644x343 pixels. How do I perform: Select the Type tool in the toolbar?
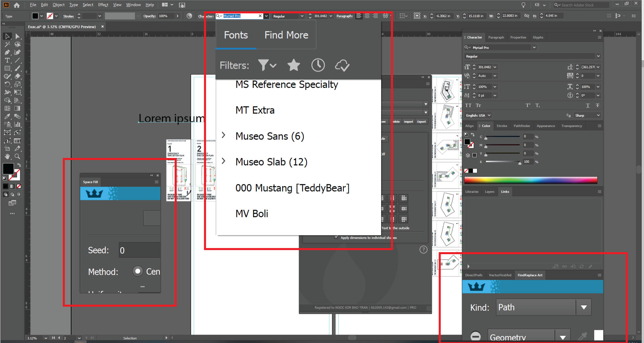(7, 60)
